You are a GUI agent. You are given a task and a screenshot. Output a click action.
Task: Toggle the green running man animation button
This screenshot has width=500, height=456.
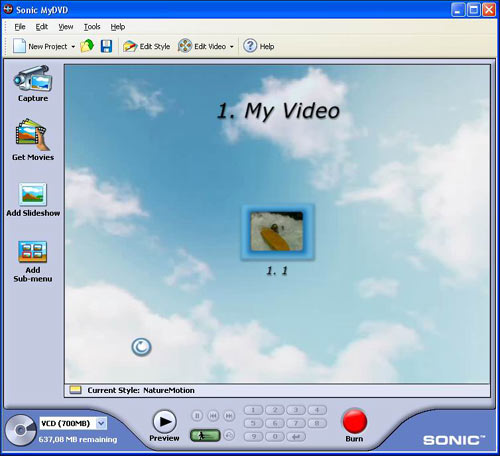[x=205, y=435]
